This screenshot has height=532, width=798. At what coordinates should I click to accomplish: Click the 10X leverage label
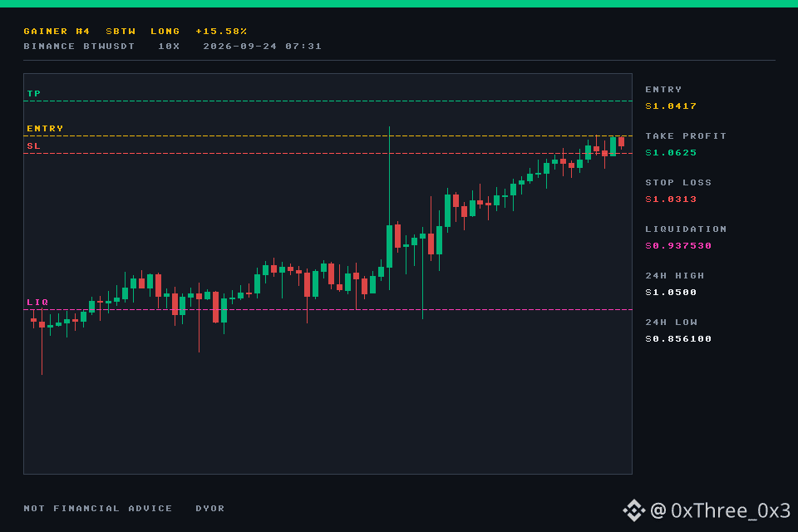(x=169, y=47)
